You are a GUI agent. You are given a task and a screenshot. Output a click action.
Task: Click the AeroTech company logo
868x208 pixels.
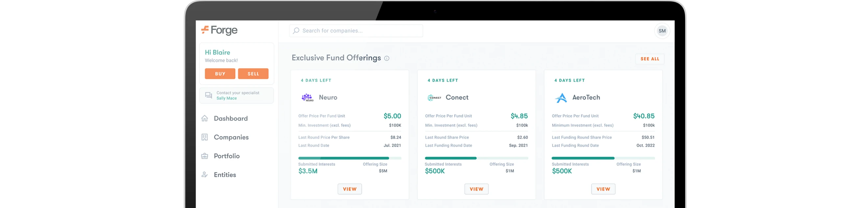click(561, 98)
